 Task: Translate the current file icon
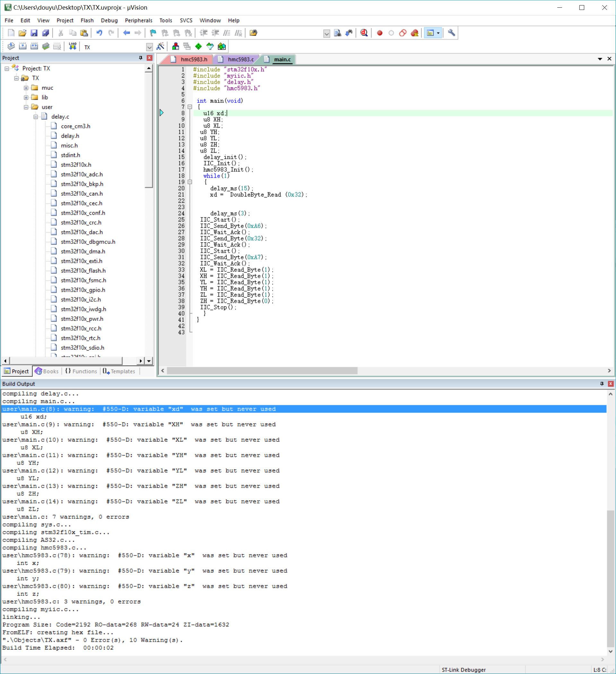click(x=11, y=46)
